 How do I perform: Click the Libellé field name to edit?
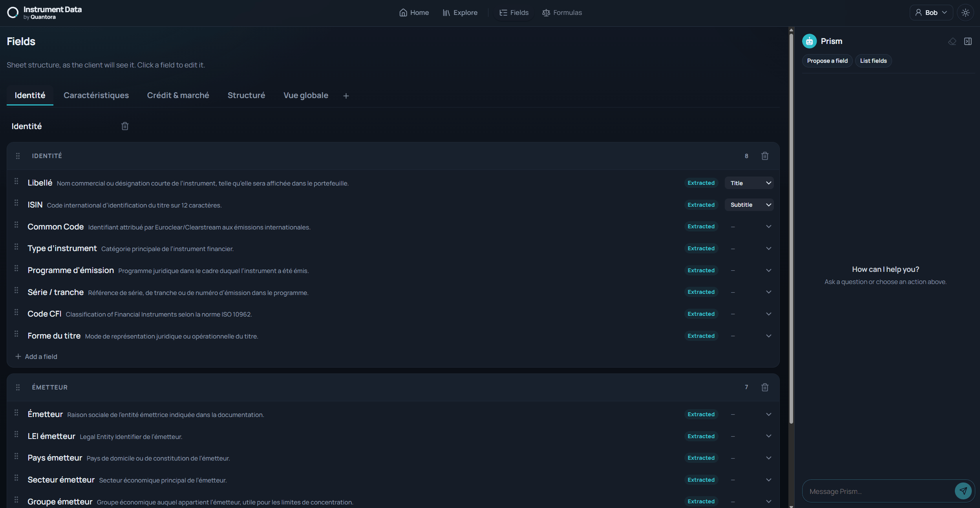click(x=40, y=183)
